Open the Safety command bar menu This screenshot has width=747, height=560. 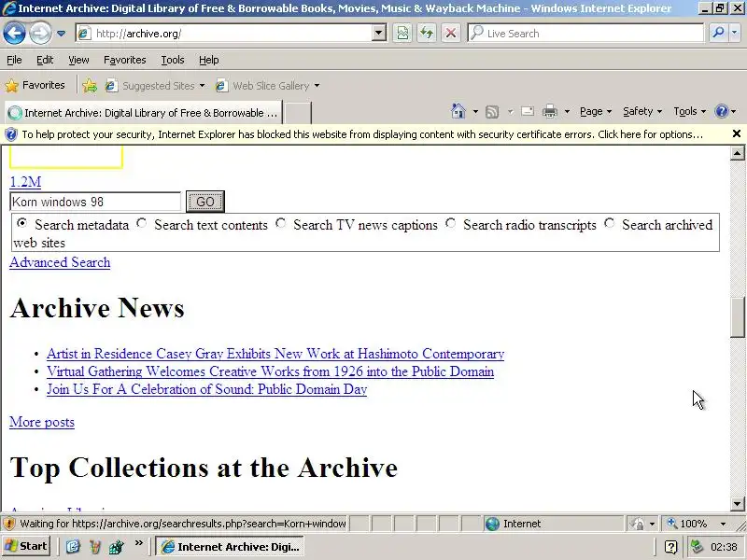[x=642, y=111]
